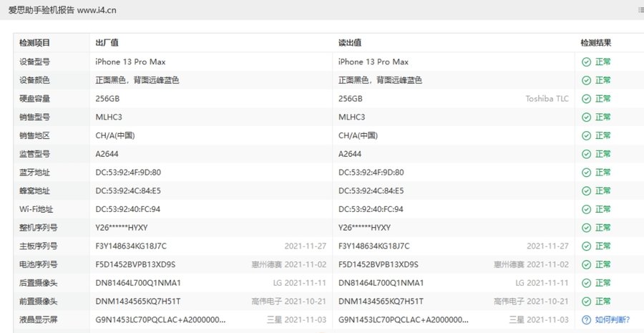Click the 正常 result text for 监管型号
Viewport: 644px width, 333px height.
[x=602, y=154]
